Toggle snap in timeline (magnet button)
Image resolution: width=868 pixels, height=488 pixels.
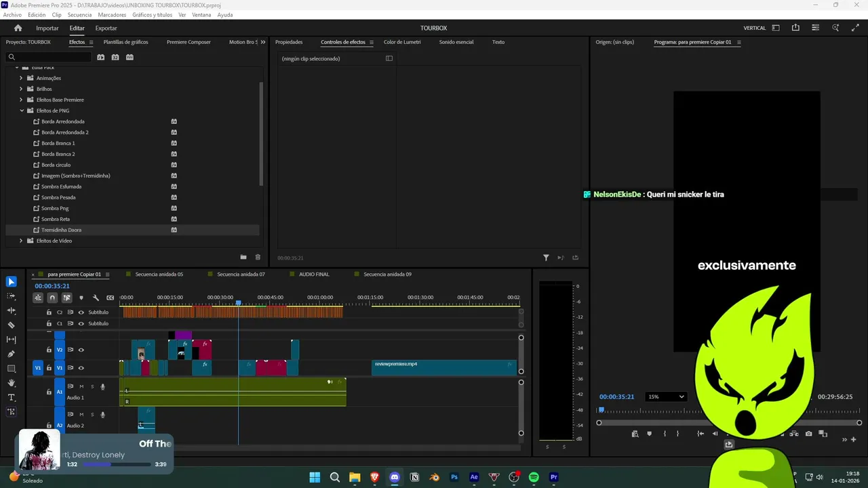tap(52, 298)
